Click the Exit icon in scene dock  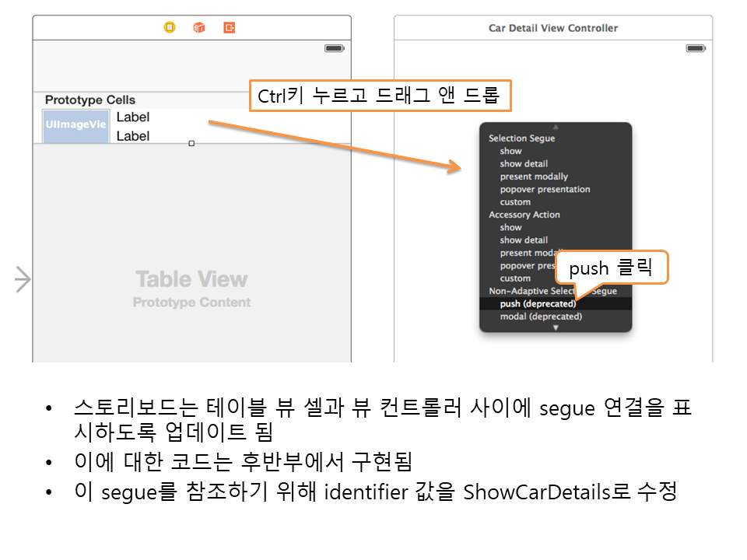point(229,27)
